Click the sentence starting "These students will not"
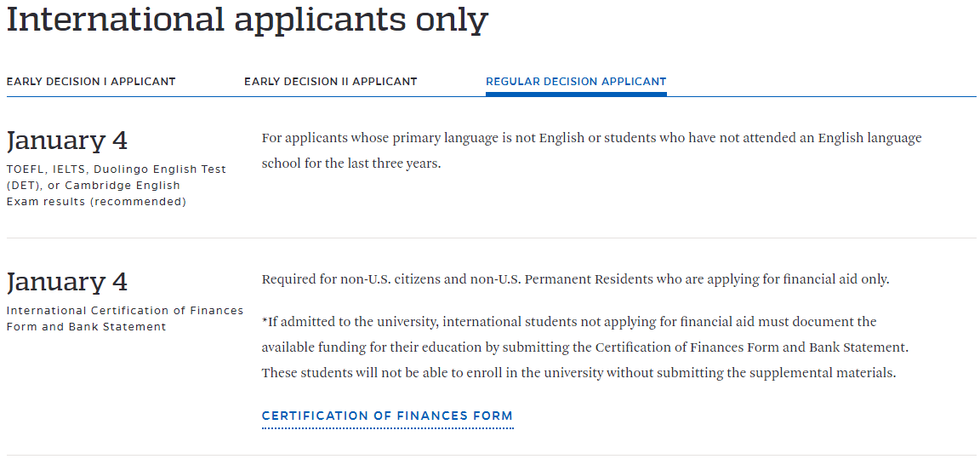 578,373
